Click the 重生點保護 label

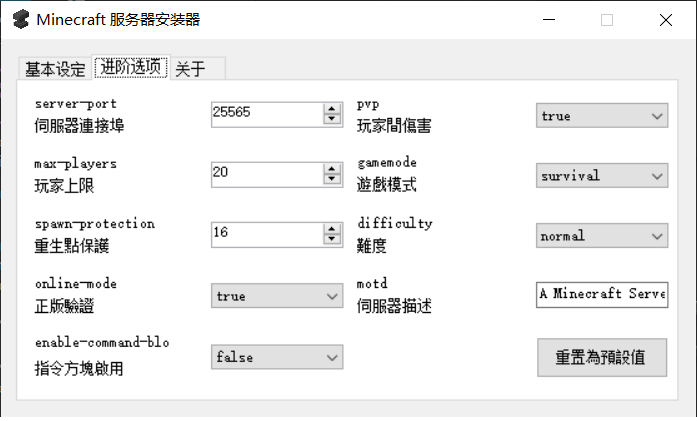72,245
